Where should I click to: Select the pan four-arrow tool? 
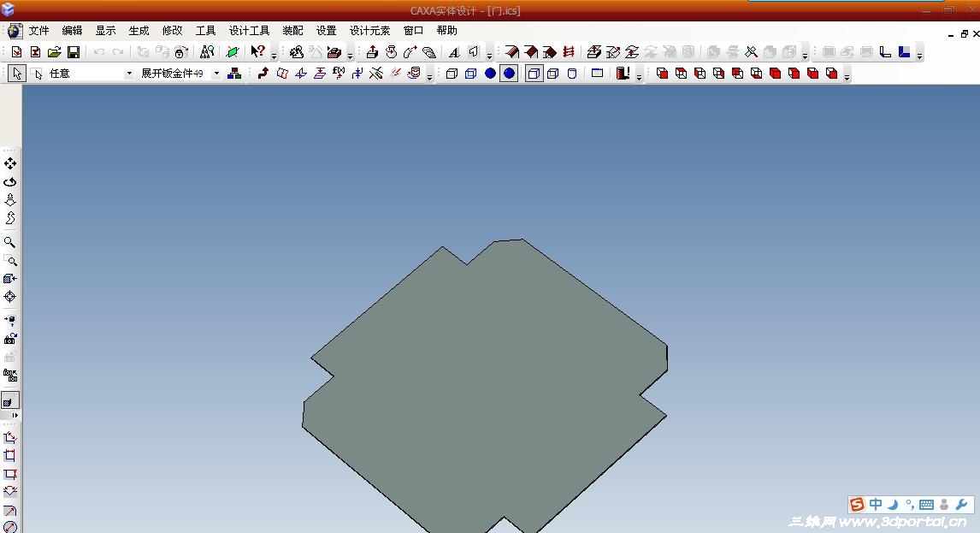coord(10,163)
